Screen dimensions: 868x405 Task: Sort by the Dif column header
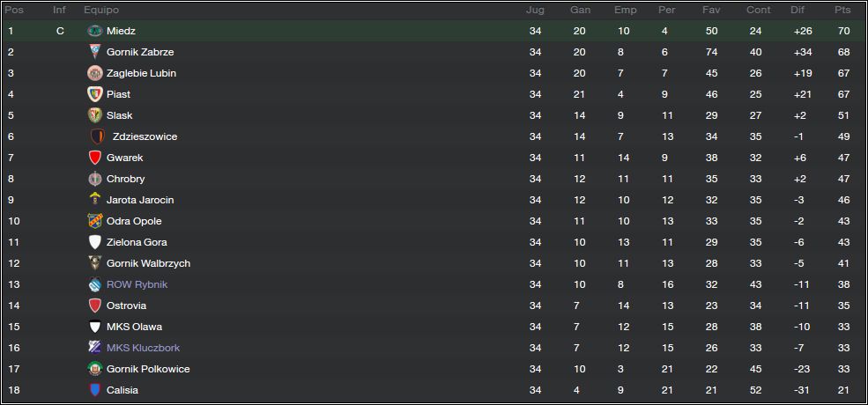798,10
